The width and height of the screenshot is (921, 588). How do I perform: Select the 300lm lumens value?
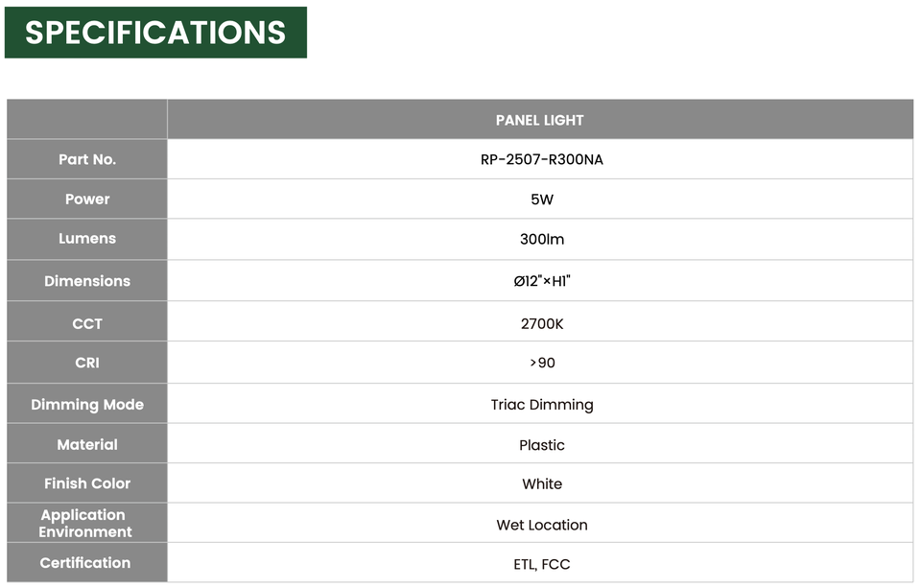click(x=541, y=239)
